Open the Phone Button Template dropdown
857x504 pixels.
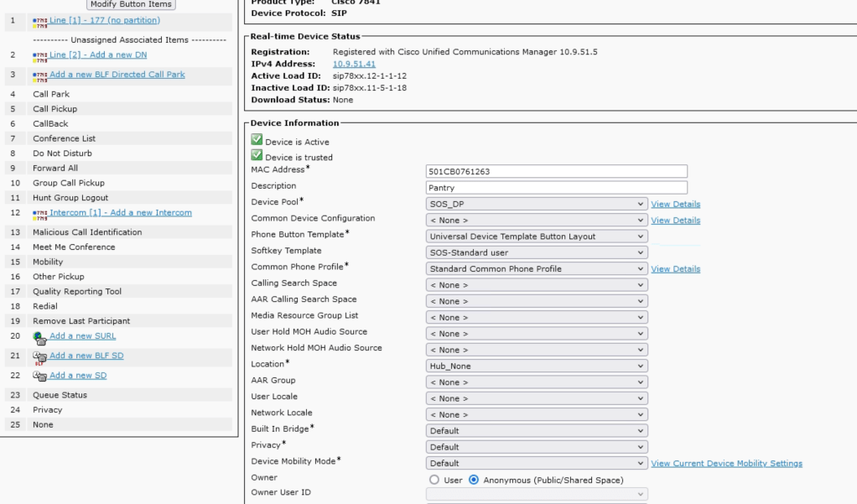pyautogui.click(x=537, y=236)
